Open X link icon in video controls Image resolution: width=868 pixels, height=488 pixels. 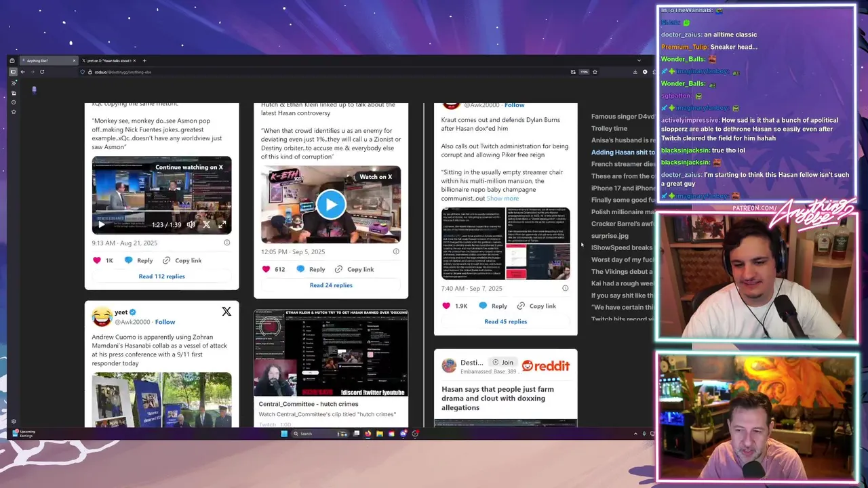(206, 224)
